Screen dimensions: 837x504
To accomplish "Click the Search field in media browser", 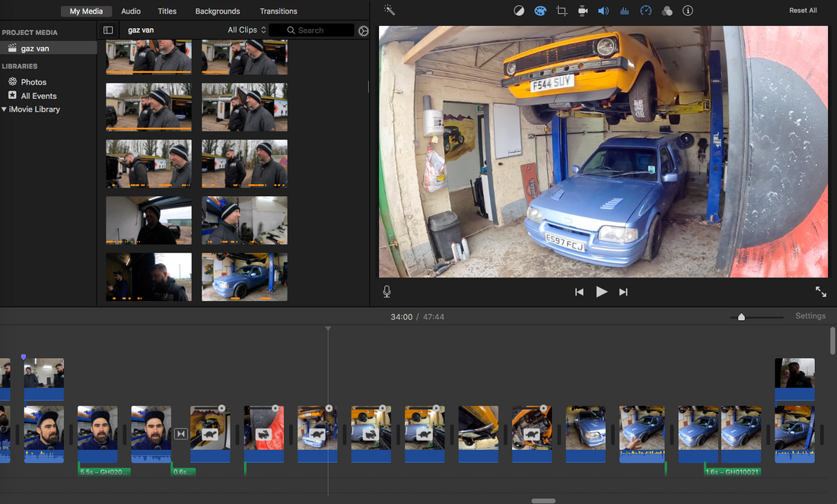I will [x=311, y=30].
